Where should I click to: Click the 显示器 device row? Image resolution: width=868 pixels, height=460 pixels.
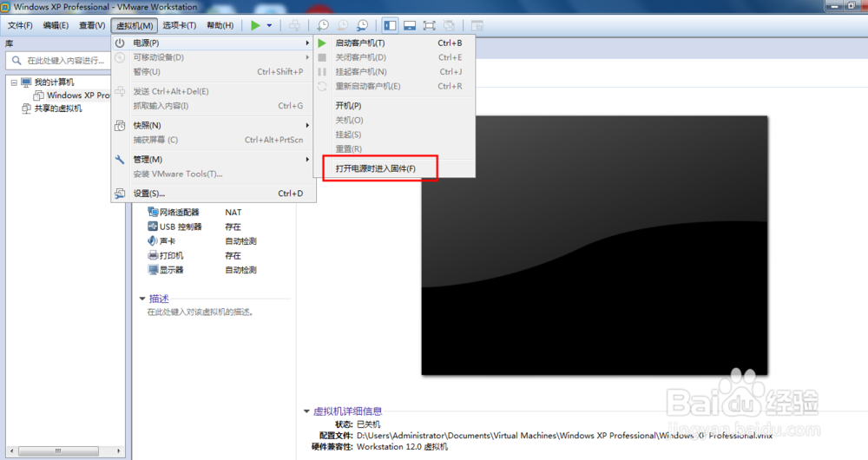point(202,270)
